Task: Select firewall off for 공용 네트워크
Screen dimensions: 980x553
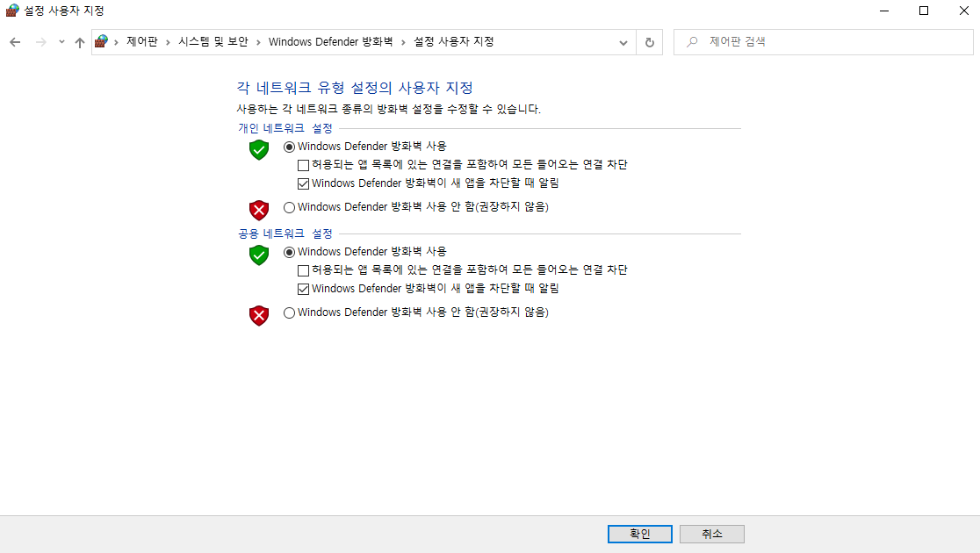Action: coord(289,313)
